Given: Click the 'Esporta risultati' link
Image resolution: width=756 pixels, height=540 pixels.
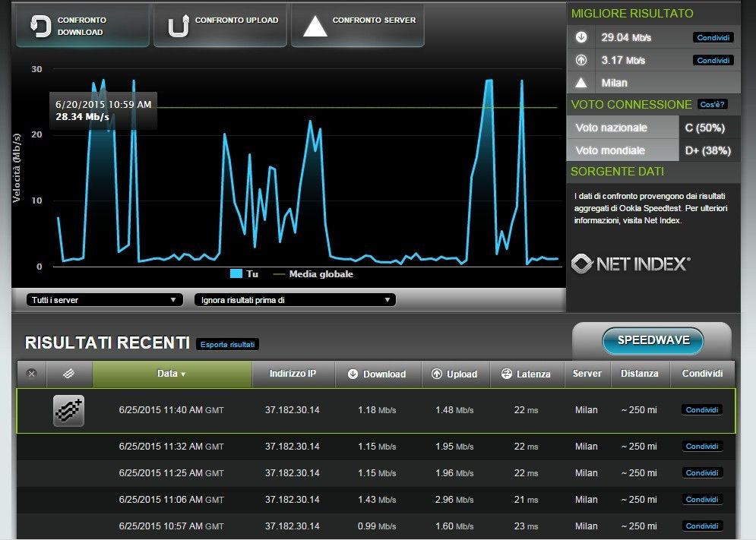Looking at the screenshot, I should point(228,344).
